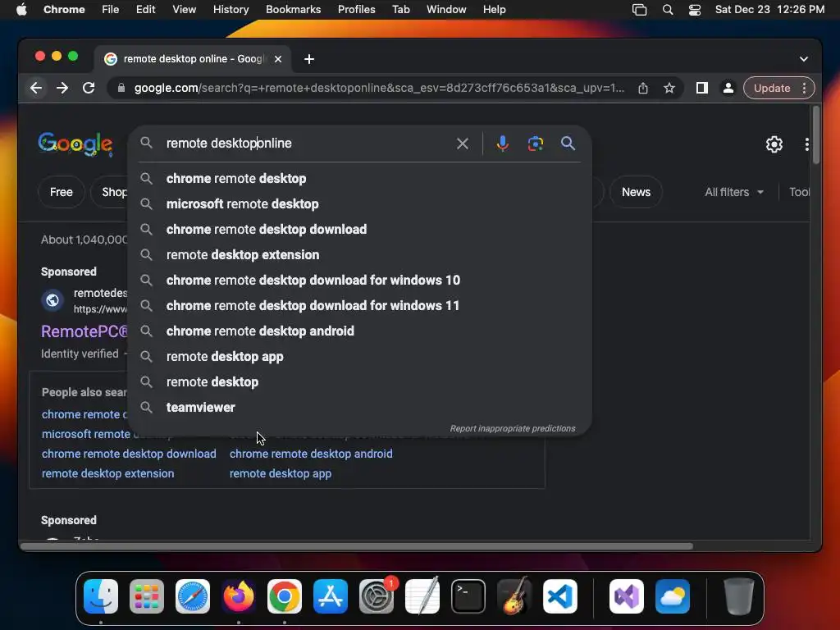The image size is (840, 630).
Task: Click the Google logo
Action: pyautogui.click(x=75, y=144)
